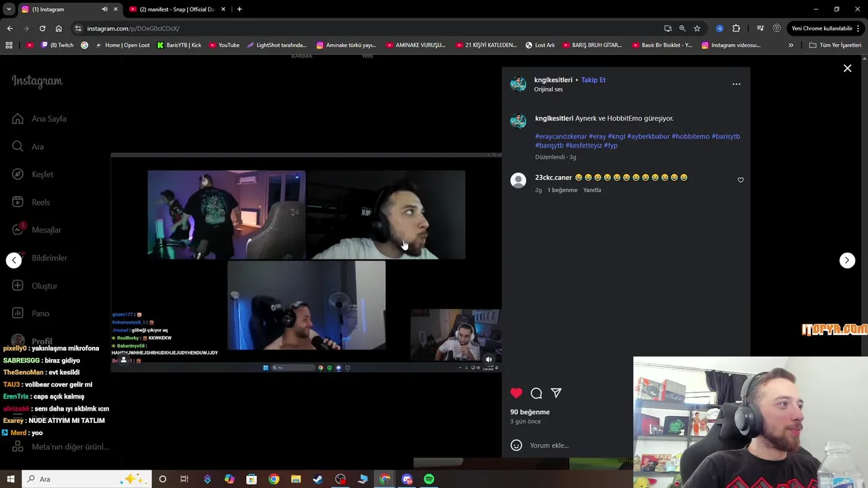Open the Tüm Yer İşaretleri folder

(835, 45)
